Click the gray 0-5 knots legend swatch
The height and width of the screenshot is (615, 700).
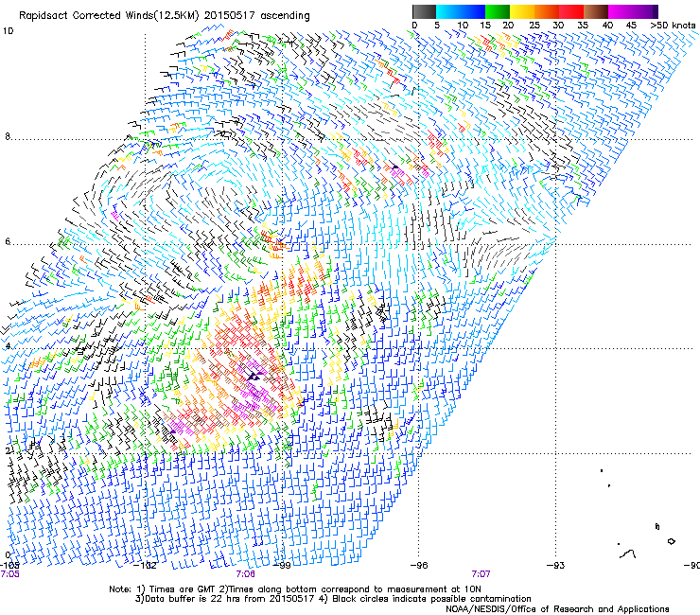[424, 11]
